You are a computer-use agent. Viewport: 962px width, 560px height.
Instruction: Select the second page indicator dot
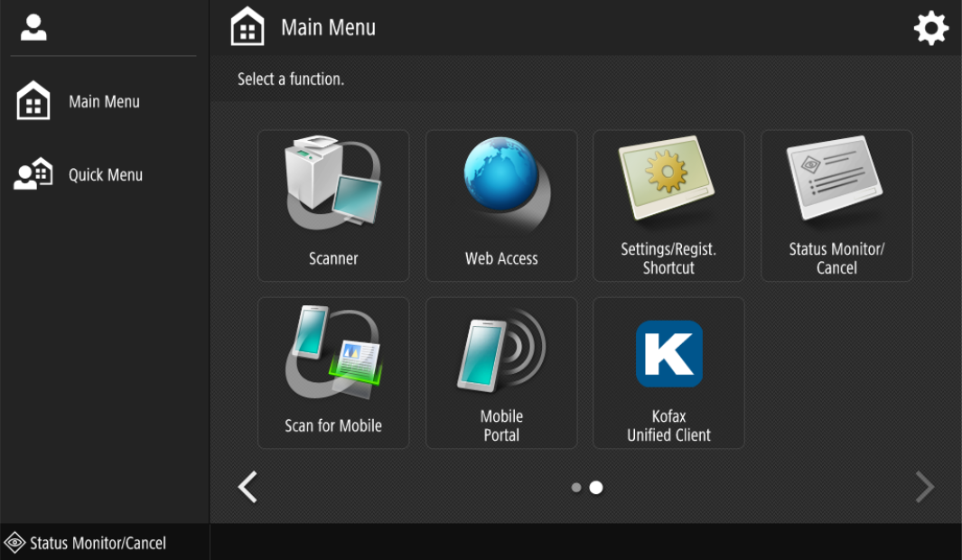(596, 488)
